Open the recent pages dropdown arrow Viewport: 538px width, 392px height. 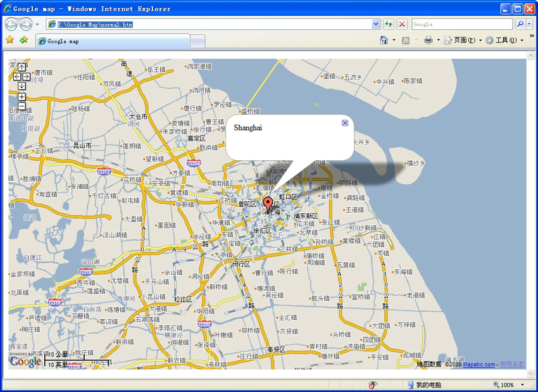(37, 24)
